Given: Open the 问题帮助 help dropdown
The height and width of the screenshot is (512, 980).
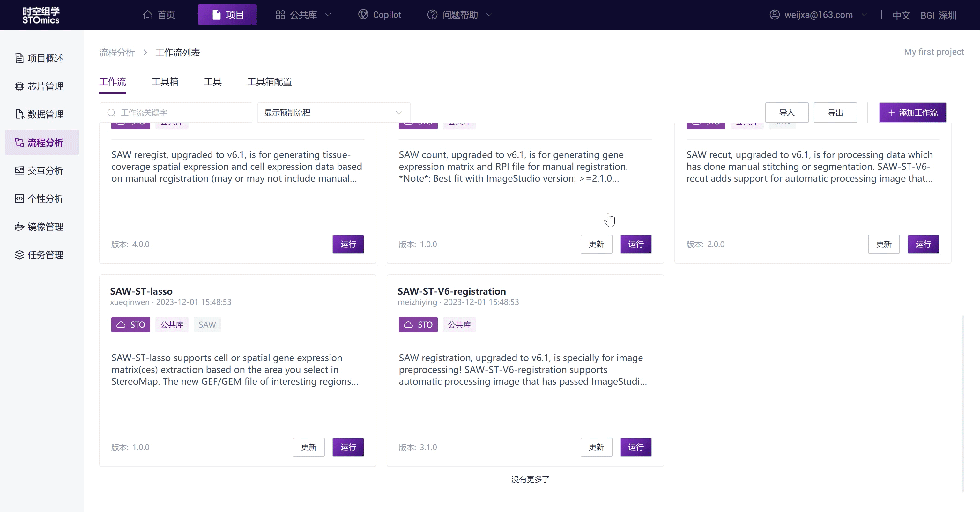Looking at the screenshot, I should 460,15.
